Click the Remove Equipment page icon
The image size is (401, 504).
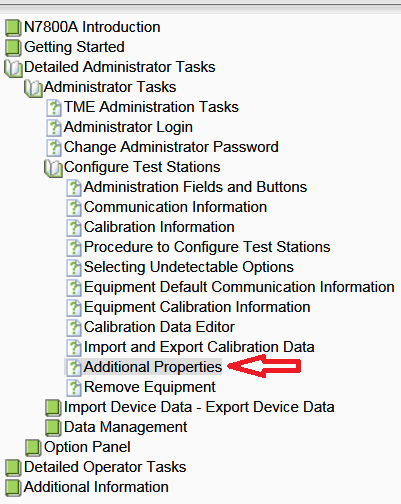(x=74, y=388)
